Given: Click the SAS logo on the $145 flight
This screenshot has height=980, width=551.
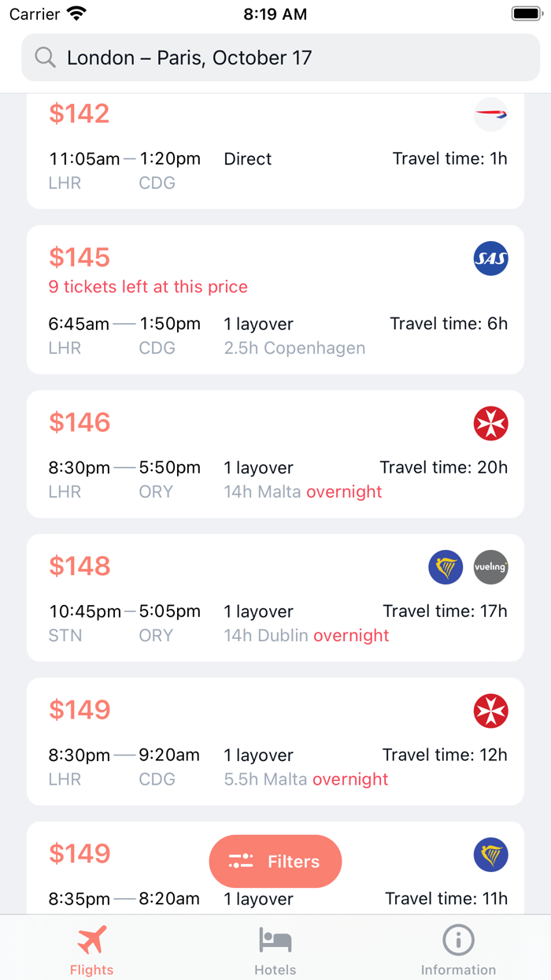Looking at the screenshot, I should (490, 258).
